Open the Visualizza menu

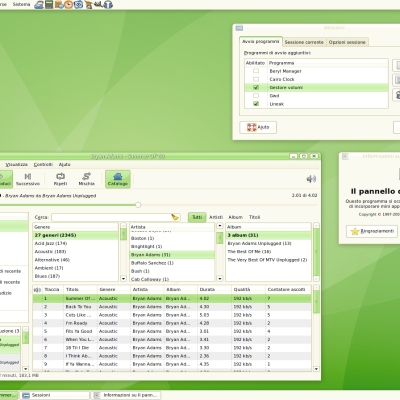(x=16, y=164)
